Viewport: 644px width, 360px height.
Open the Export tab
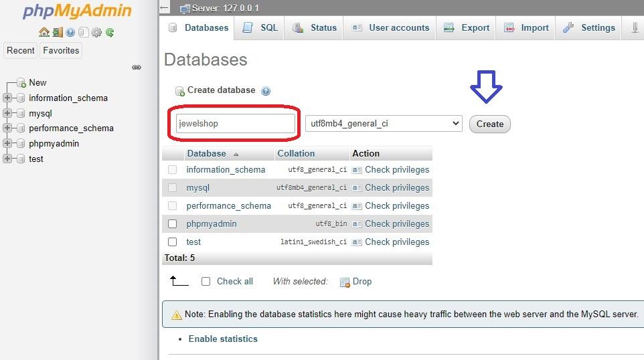point(467,27)
